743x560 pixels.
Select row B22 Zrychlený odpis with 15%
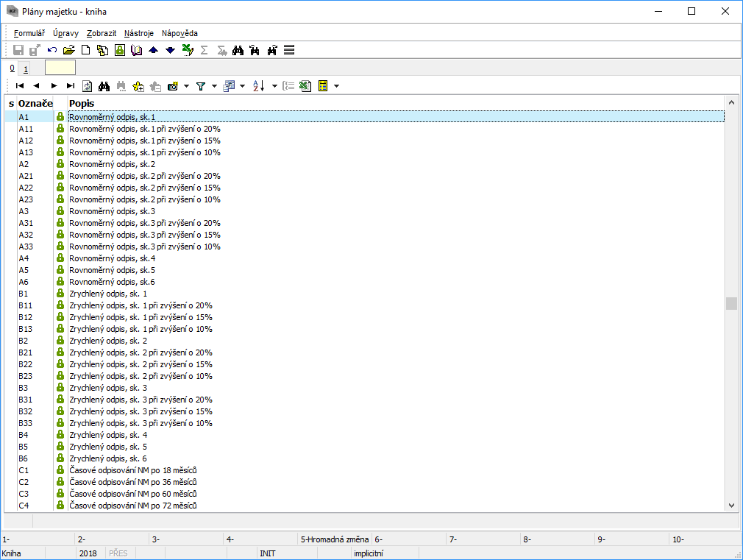(x=365, y=364)
